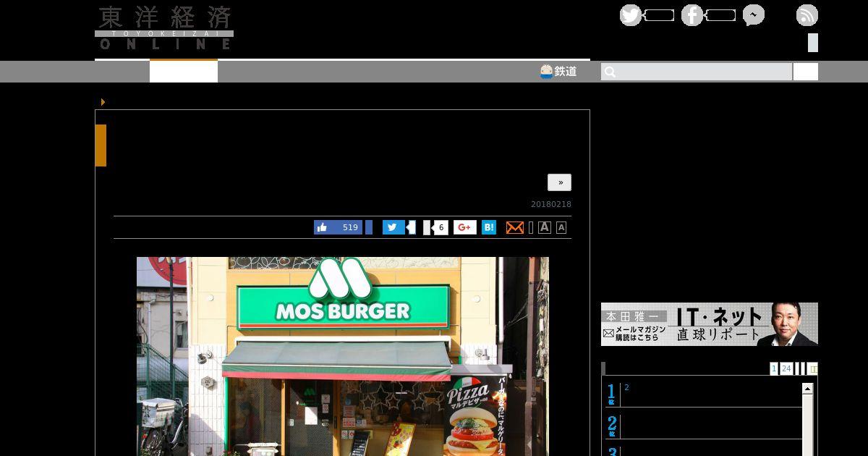The height and width of the screenshot is (456, 868).
Task: Share the article via the Twitter bird button
Action: pos(393,227)
